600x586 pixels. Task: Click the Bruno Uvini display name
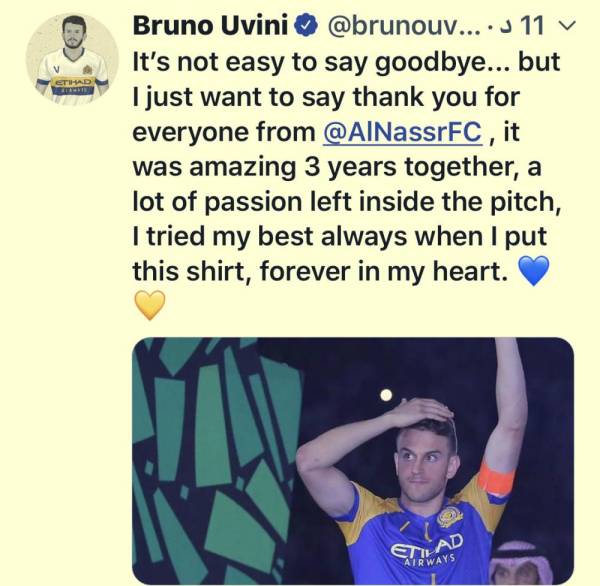click(210, 26)
